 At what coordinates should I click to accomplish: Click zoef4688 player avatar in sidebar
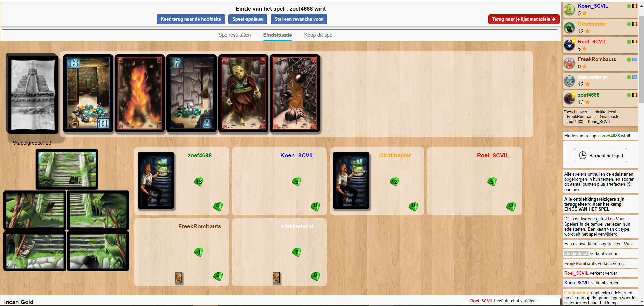[569, 98]
